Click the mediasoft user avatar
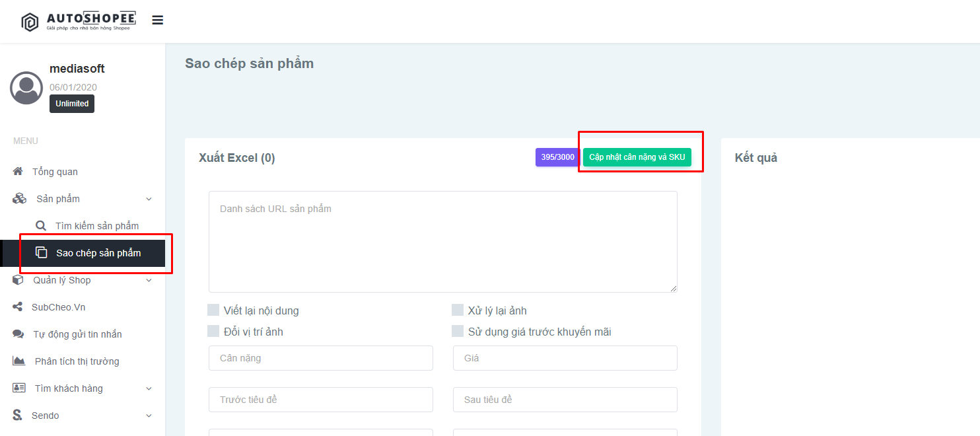 26,88
